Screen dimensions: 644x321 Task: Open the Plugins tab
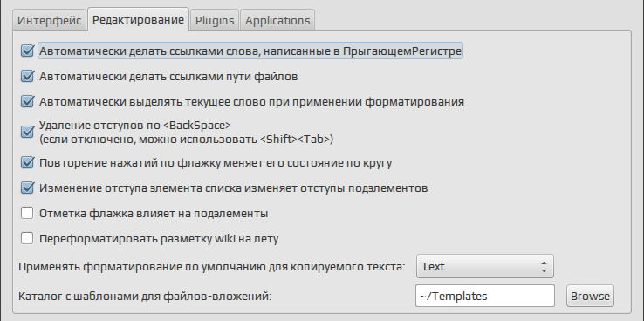click(215, 21)
